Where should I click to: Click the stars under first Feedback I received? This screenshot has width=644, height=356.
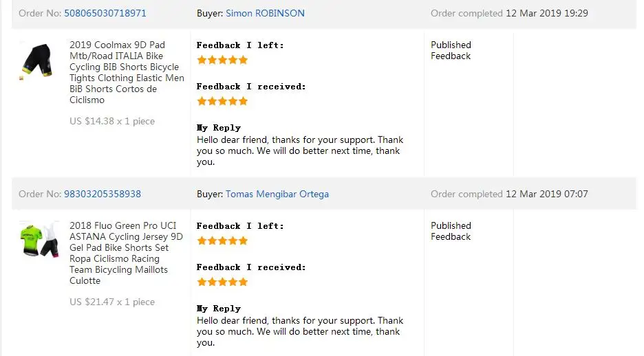coord(222,101)
